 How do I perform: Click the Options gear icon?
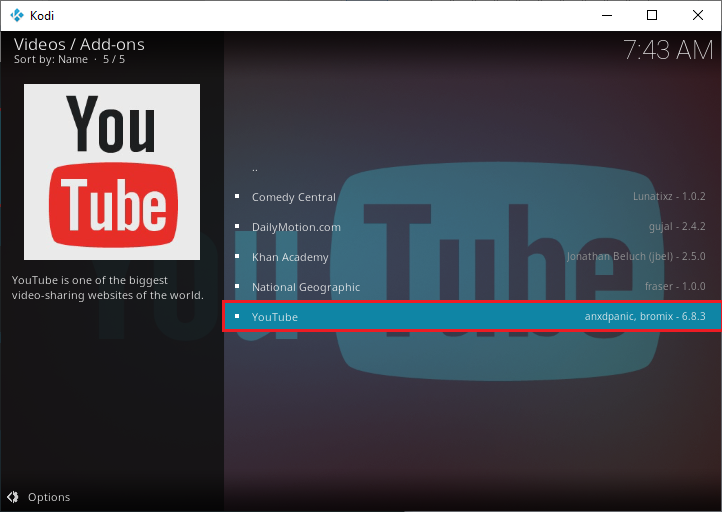coord(13,497)
